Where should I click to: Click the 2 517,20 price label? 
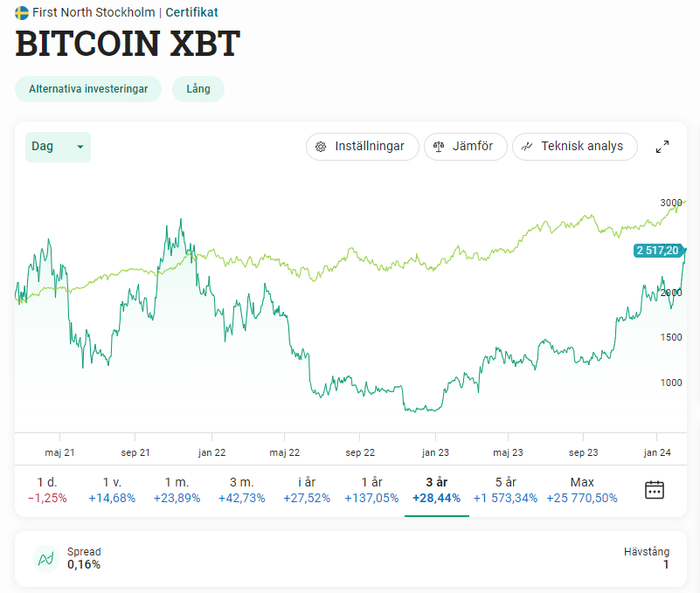pyautogui.click(x=657, y=251)
